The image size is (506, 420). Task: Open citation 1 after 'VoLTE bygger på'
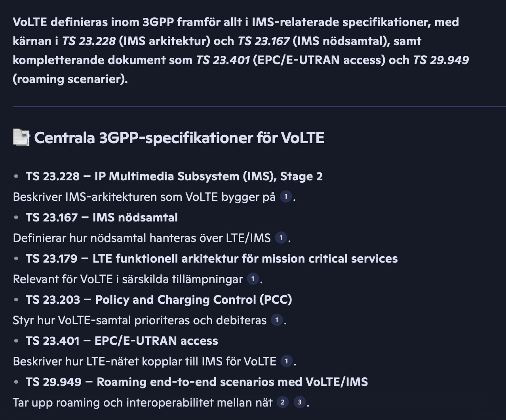pyautogui.click(x=286, y=197)
